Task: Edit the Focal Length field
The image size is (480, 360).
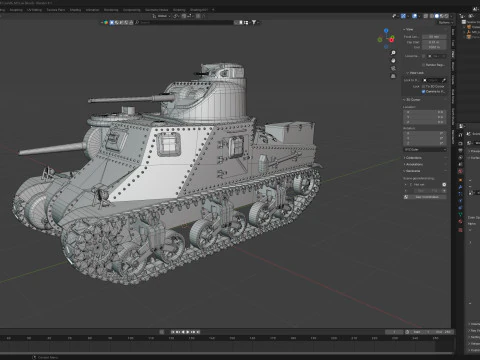Action: tap(434, 37)
